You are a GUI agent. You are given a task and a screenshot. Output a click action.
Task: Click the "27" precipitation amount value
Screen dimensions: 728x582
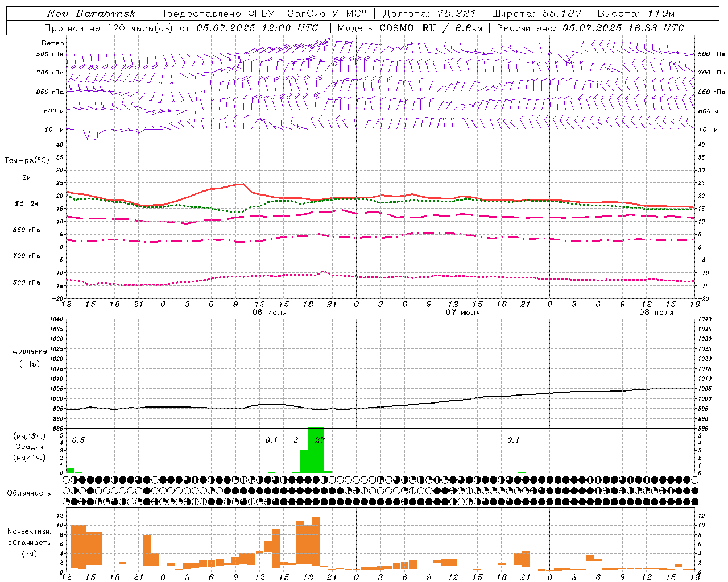click(320, 440)
